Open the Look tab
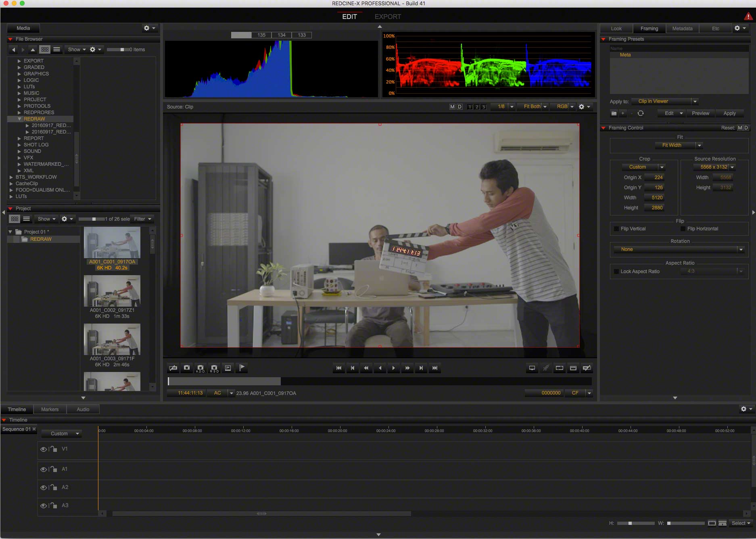 (616, 29)
